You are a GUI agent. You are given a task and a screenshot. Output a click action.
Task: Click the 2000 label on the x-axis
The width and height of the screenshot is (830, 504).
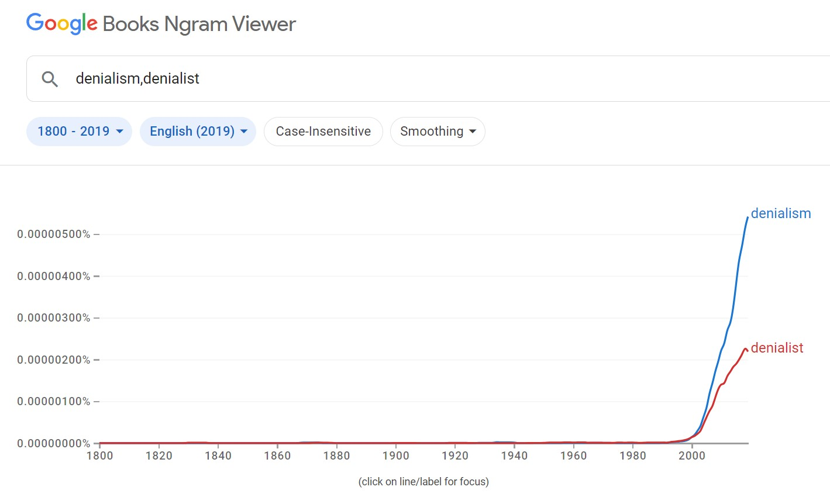[691, 455]
